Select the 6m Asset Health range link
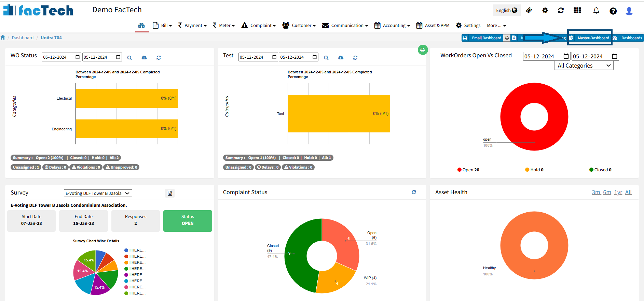Viewport: 644px width, 301px height. [x=607, y=192]
